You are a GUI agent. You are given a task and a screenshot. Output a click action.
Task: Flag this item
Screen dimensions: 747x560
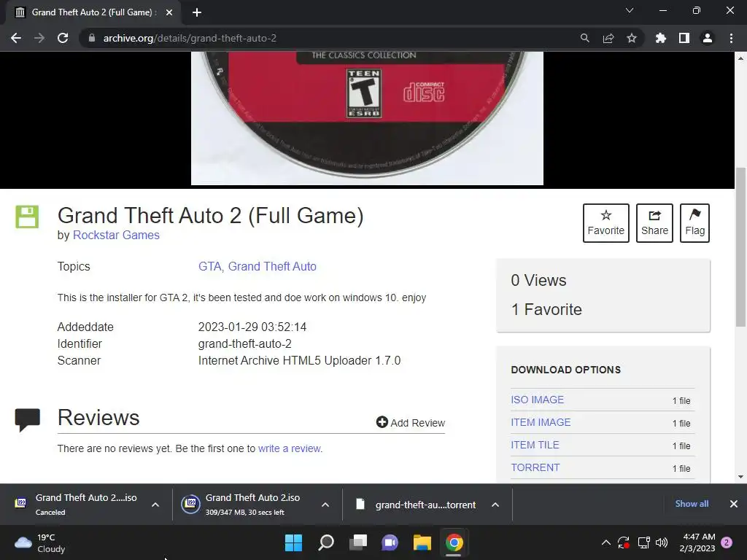[x=694, y=223]
